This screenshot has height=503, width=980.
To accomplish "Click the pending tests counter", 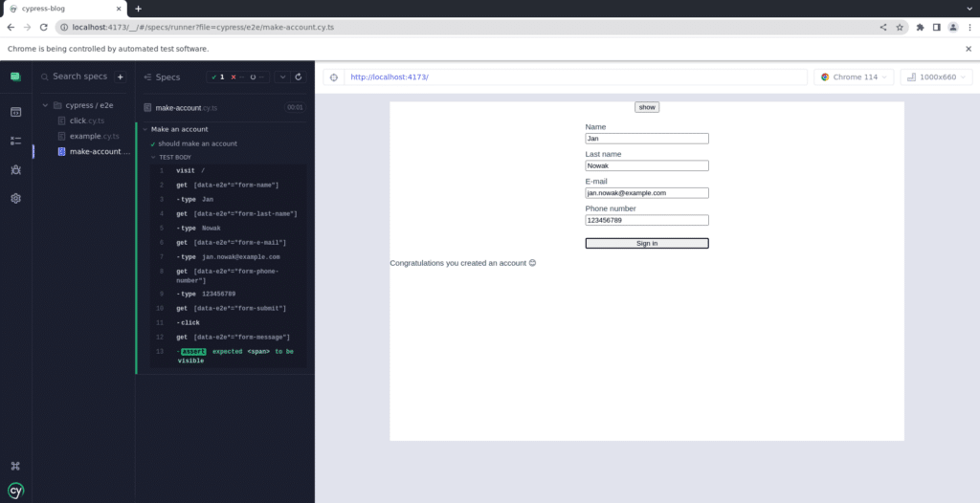I will pyautogui.click(x=257, y=77).
